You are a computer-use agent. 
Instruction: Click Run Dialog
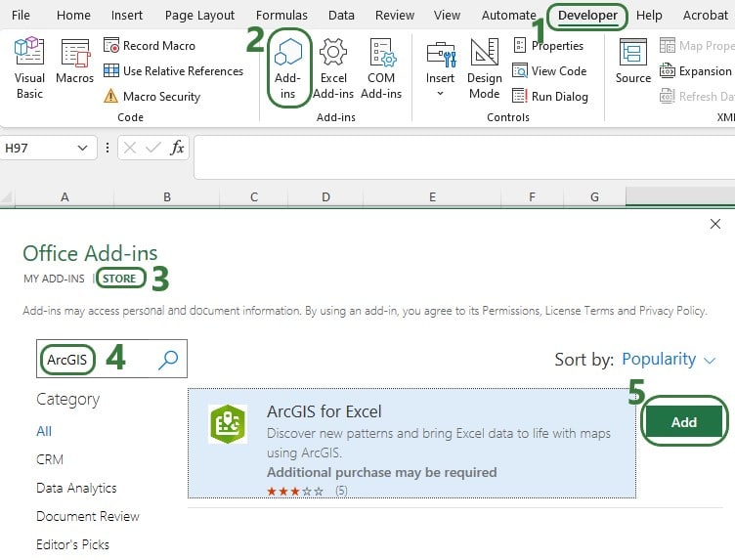550,96
